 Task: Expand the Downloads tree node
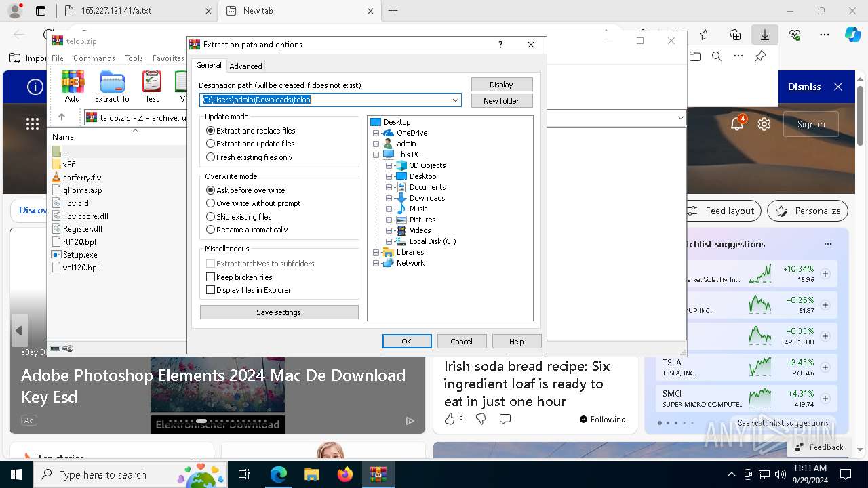pos(389,198)
